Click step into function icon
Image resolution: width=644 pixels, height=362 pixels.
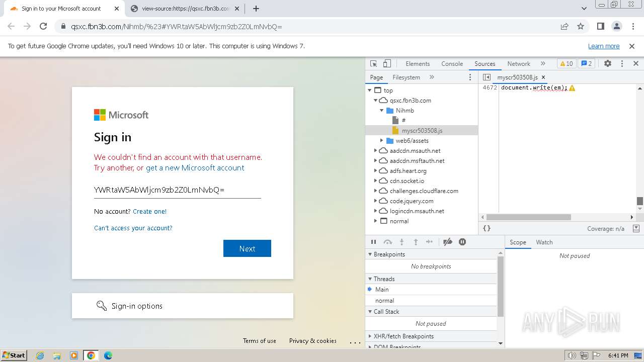tap(401, 242)
